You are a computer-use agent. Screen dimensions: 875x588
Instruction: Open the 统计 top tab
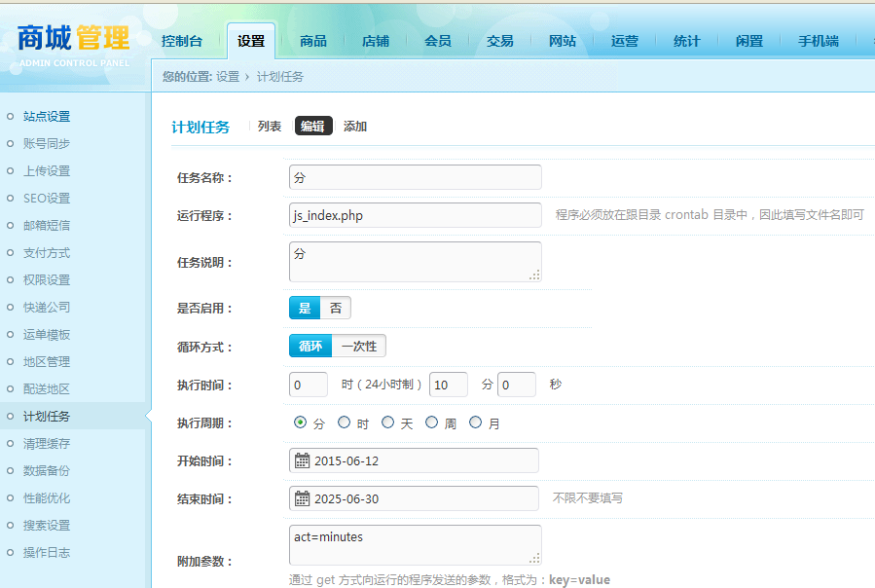pos(687,41)
